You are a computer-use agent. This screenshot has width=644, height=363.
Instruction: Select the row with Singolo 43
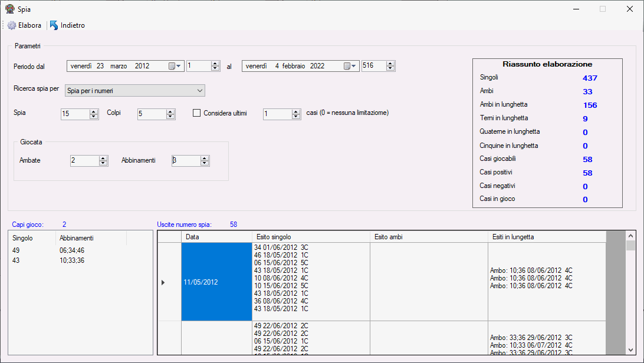[80, 260]
